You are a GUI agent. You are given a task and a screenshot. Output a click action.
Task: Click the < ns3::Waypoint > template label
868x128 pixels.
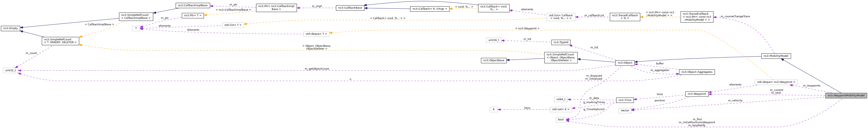[x=527, y=29]
